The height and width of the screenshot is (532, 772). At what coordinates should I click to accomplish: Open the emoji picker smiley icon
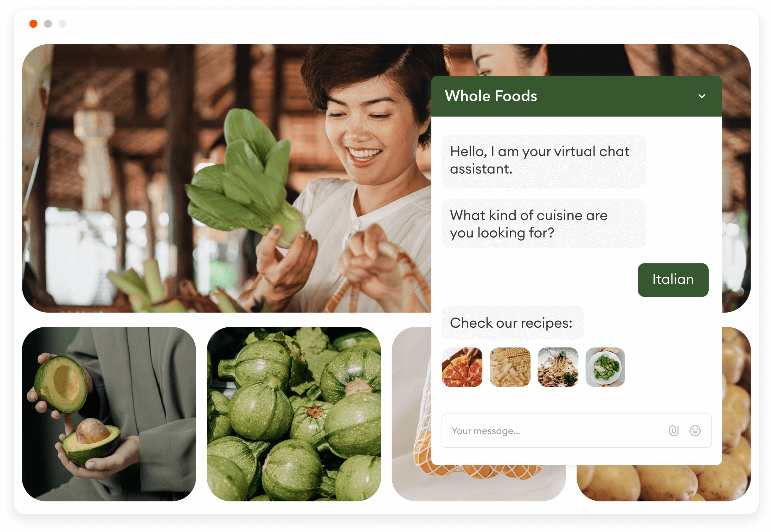695,430
